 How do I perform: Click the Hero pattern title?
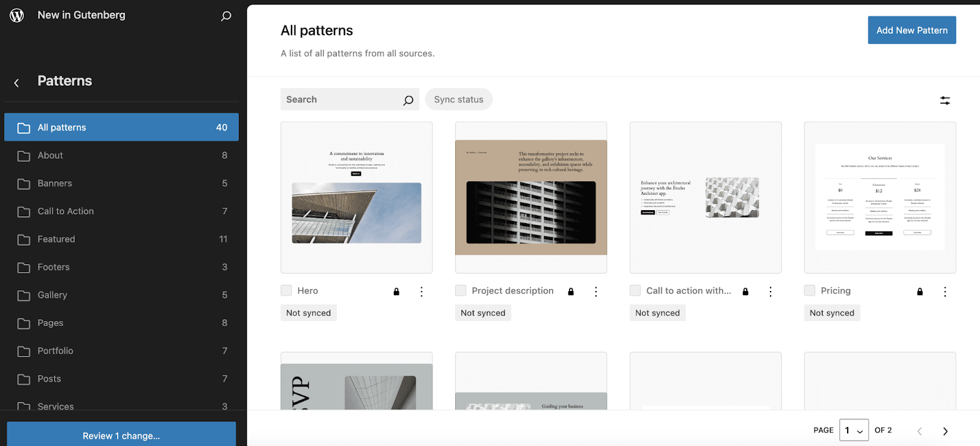307,291
